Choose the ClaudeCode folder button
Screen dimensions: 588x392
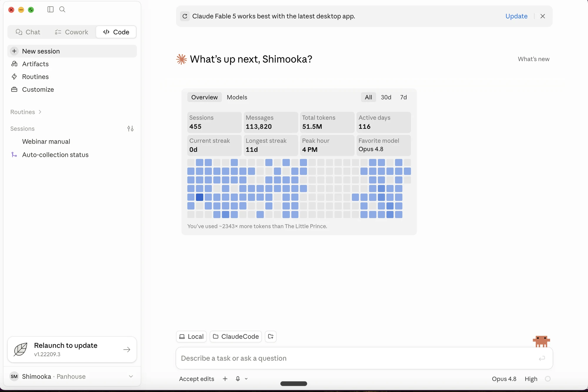click(x=236, y=337)
